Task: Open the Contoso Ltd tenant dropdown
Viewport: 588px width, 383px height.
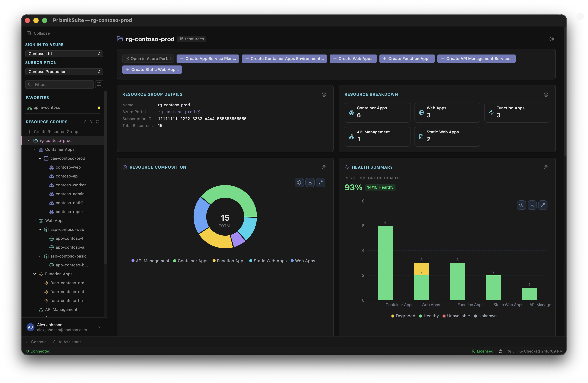Action: point(64,54)
